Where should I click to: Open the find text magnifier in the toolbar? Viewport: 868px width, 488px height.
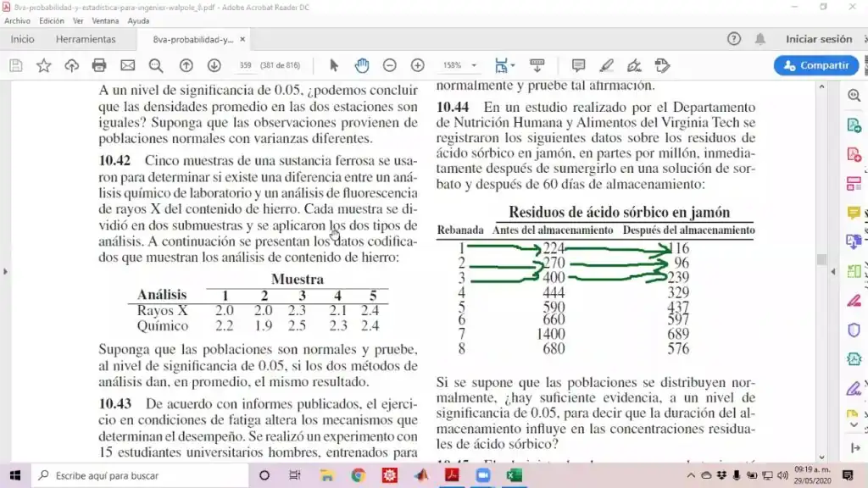coord(156,65)
